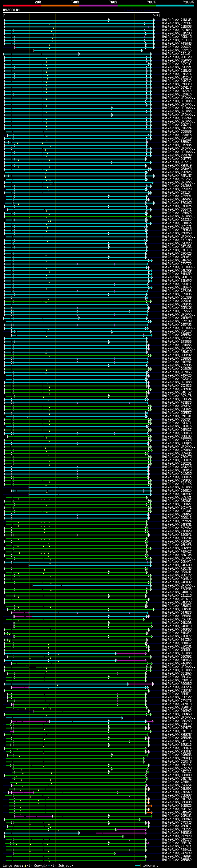Click the orange 40% identity legend segment

coord(60,6)
